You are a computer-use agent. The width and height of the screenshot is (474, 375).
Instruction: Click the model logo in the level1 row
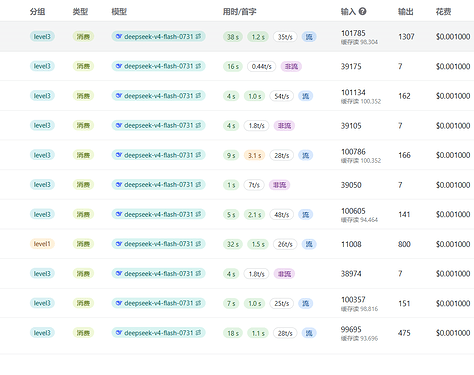(119, 244)
